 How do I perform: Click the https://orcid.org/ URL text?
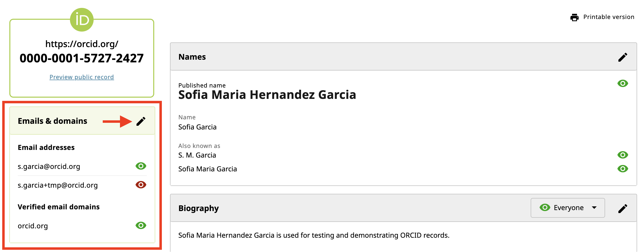coord(82,44)
